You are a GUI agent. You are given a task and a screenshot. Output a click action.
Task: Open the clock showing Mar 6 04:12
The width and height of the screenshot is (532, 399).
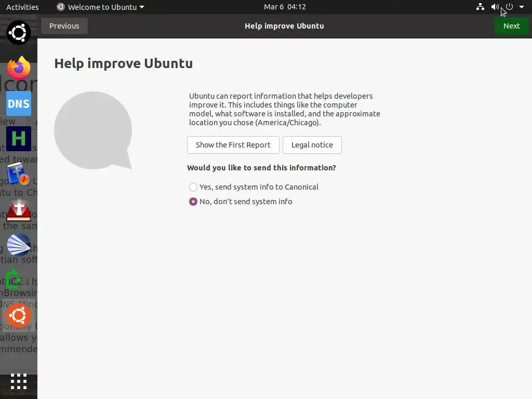285,7
